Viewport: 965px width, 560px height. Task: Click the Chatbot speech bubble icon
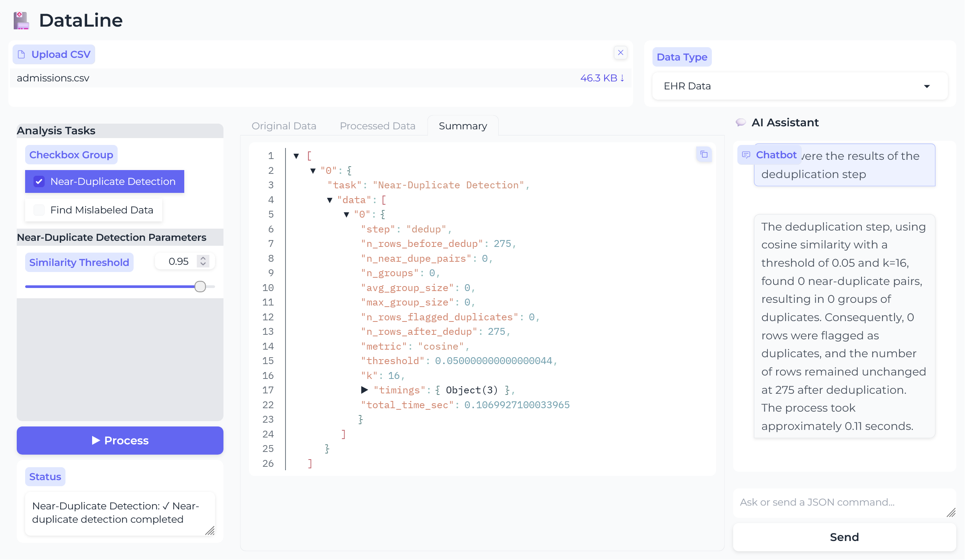pos(746,154)
